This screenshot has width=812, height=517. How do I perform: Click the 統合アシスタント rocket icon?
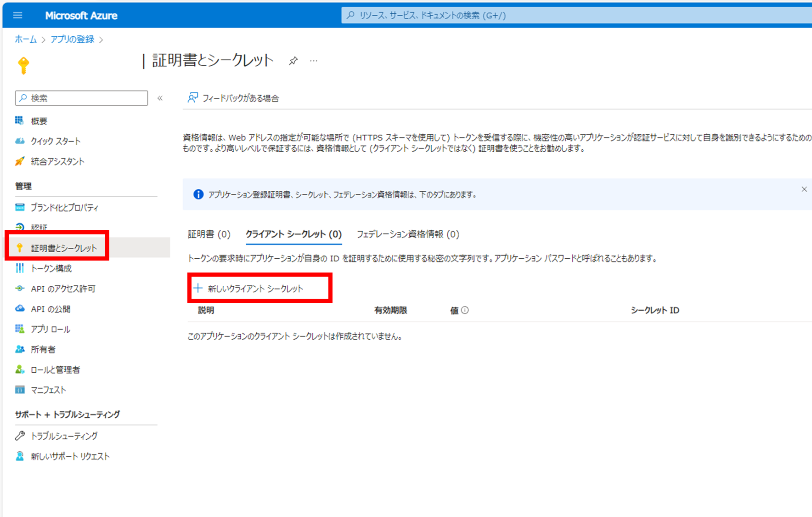20,161
